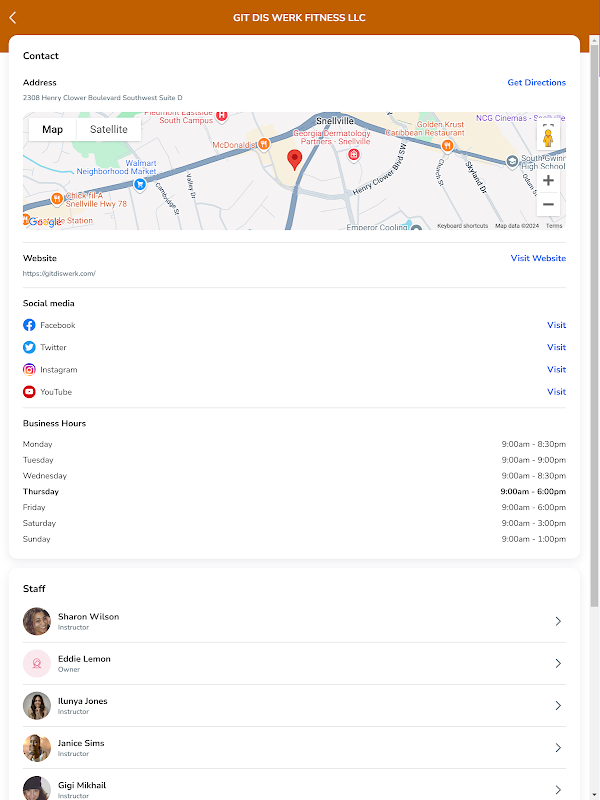The height and width of the screenshot is (800, 600).
Task: Open Ilunya Jones's profile photo
Action: tap(37, 706)
